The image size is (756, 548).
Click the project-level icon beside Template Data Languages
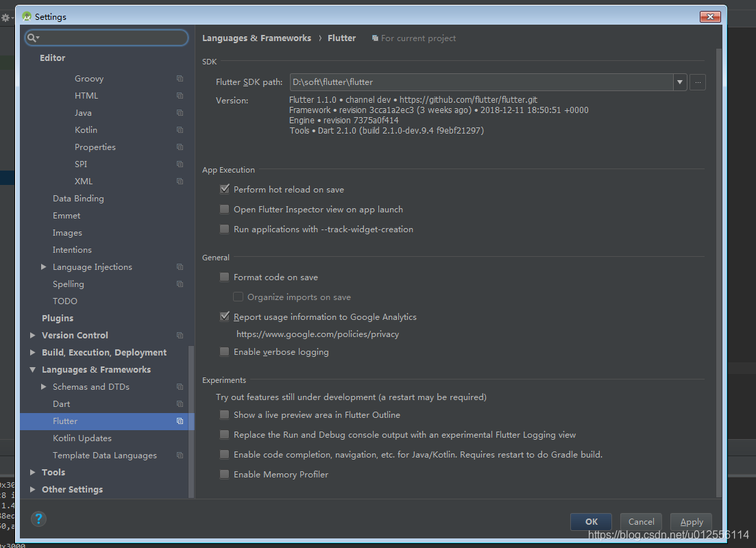click(x=180, y=455)
